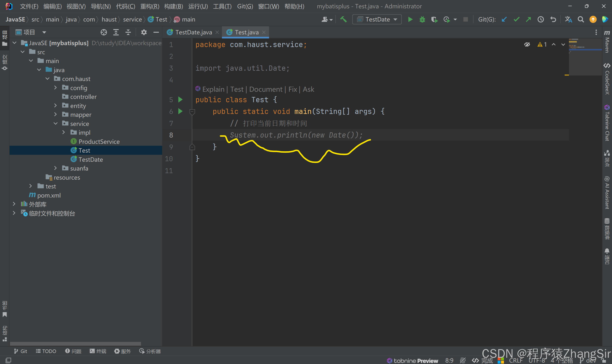612x364 pixels.
Task: Expand the config folder
Action: (55, 88)
